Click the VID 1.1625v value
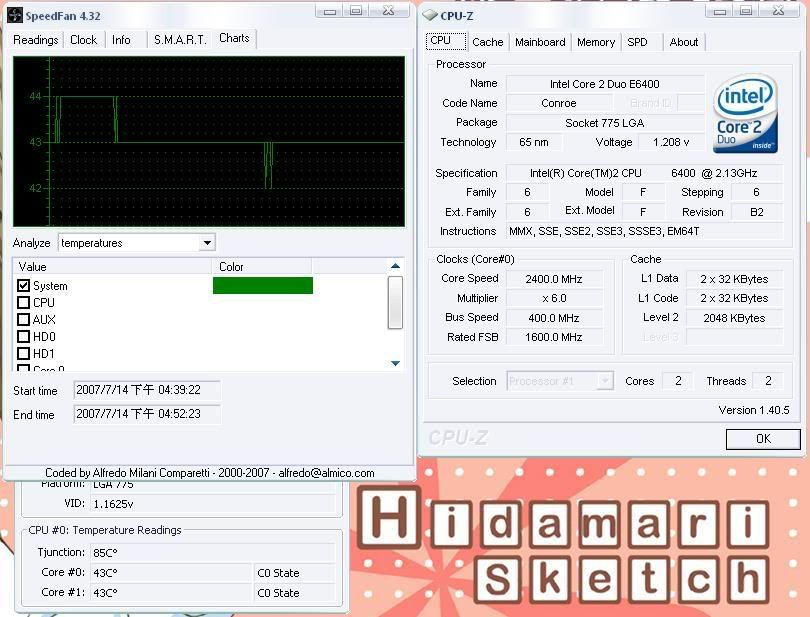The image size is (810, 617). pos(212,504)
